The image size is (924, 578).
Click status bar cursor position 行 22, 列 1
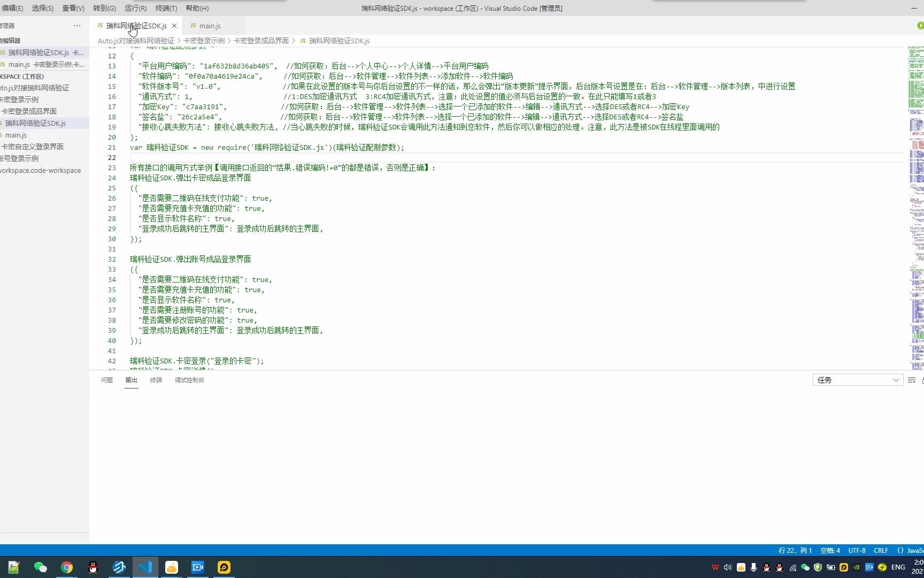pyautogui.click(x=795, y=550)
